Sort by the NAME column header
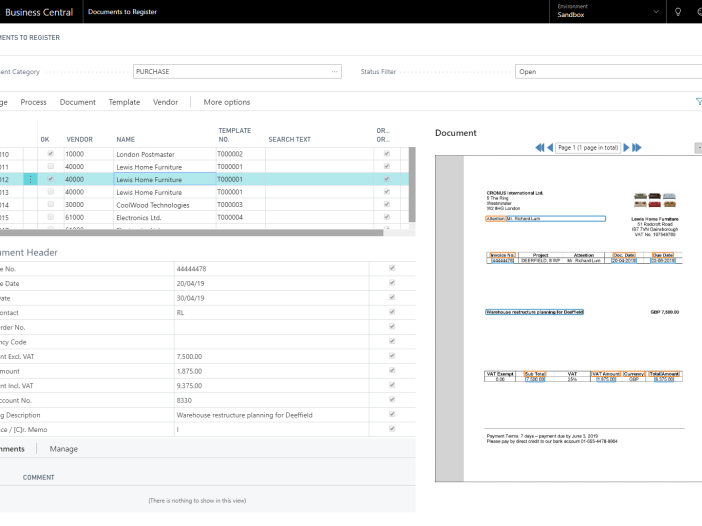The height and width of the screenshot is (526, 702). pos(126,140)
